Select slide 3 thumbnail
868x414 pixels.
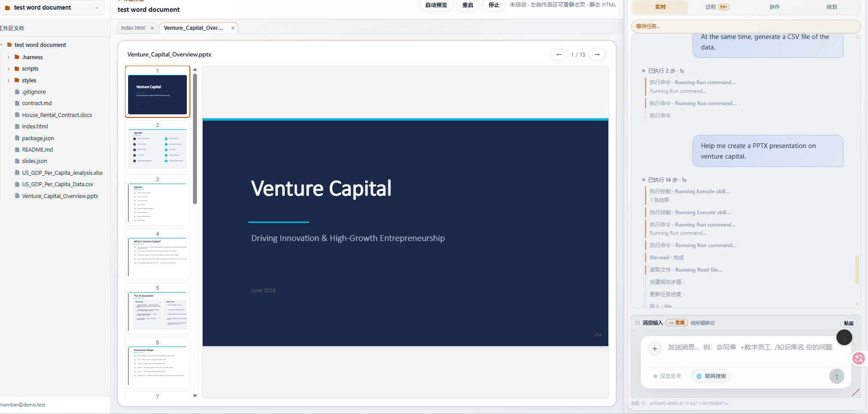(157, 200)
